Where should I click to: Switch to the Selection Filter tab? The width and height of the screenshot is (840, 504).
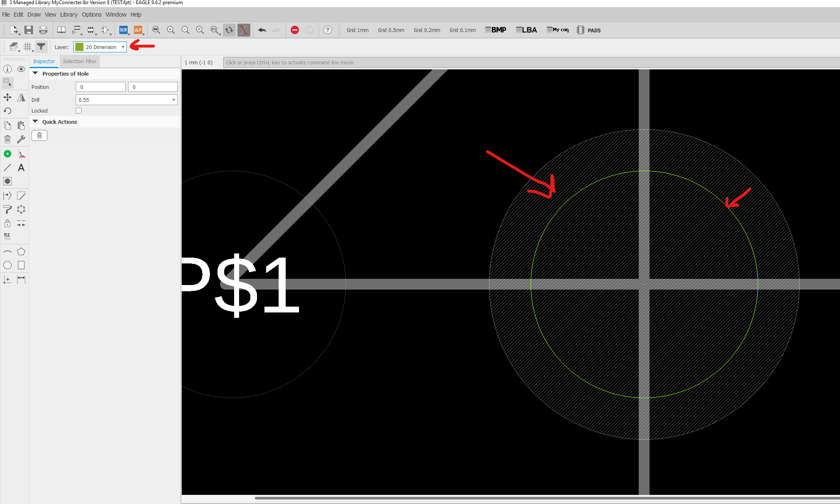click(x=79, y=61)
